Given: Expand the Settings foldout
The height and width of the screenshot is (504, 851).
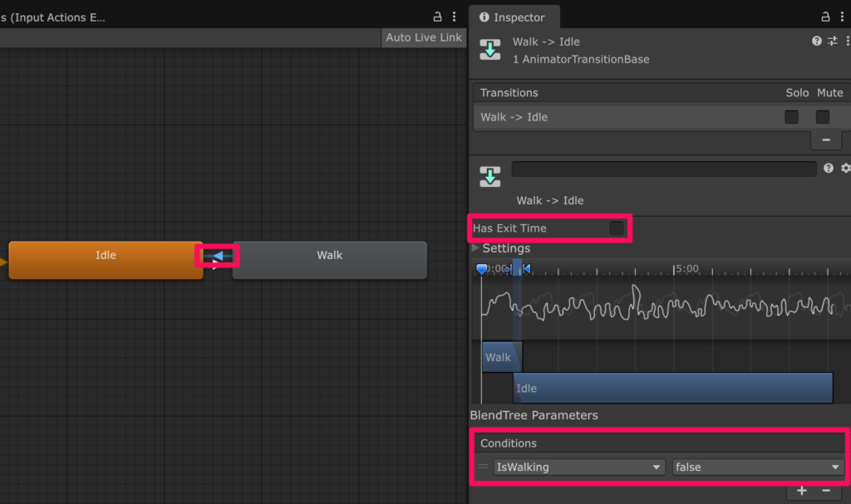Looking at the screenshot, I should tap(476, 248).
